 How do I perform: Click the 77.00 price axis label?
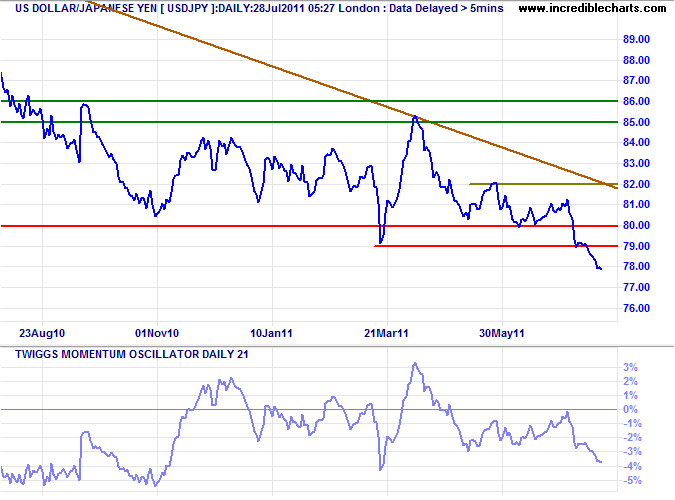coord(636,287)
